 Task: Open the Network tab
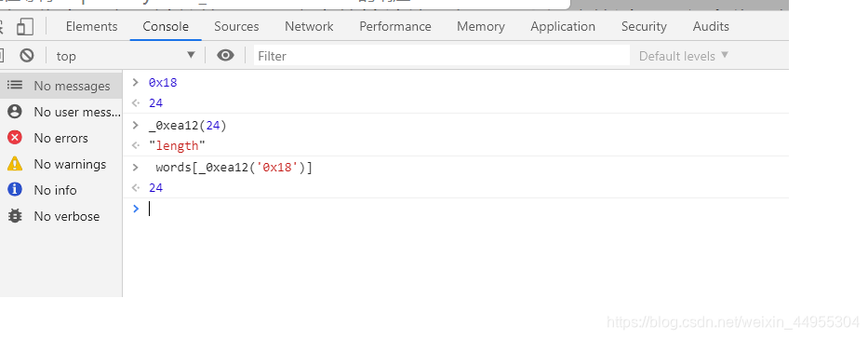click(309, 27)
